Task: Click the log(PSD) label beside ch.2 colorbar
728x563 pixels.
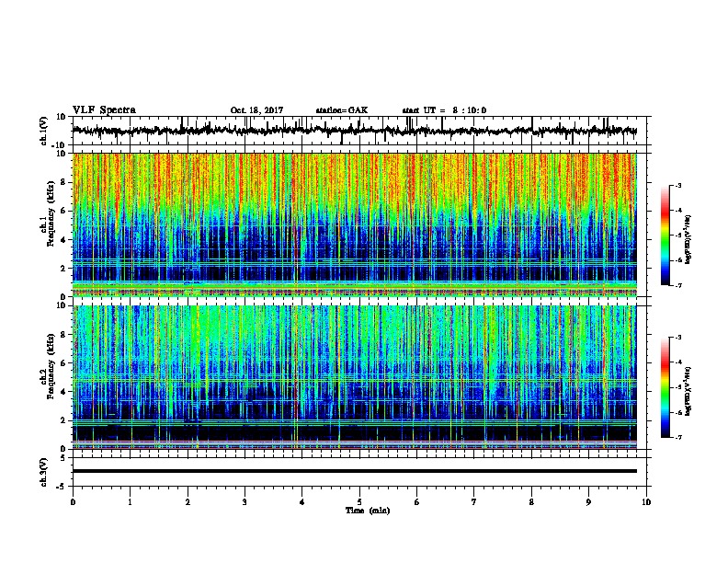Action: (x=688, y=391)
